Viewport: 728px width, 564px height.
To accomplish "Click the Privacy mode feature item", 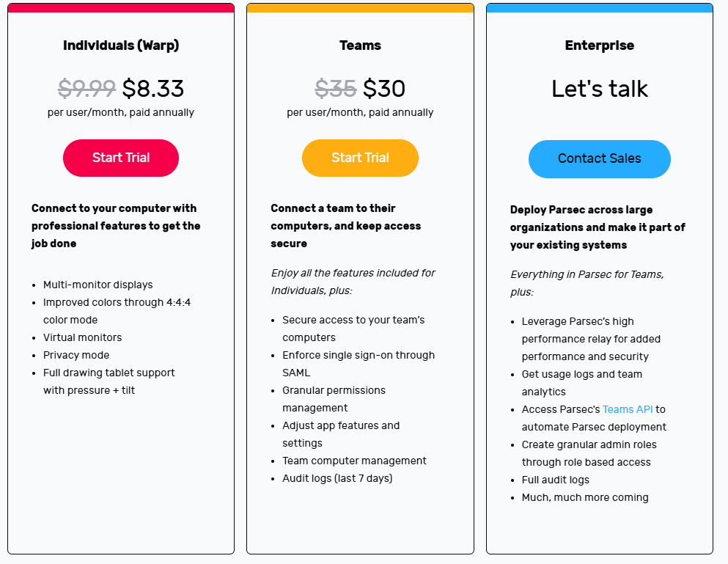I will [x=76, y=356].
